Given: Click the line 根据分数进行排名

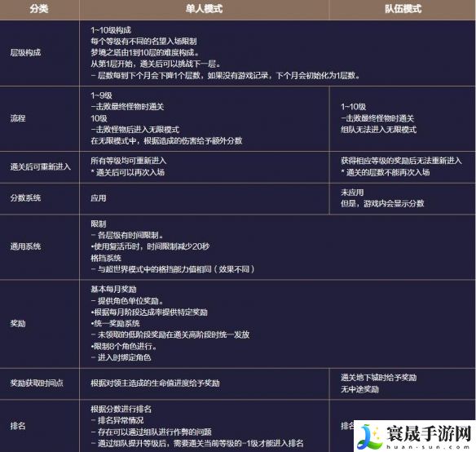Looking at the screenshot, I should point(121,409).
